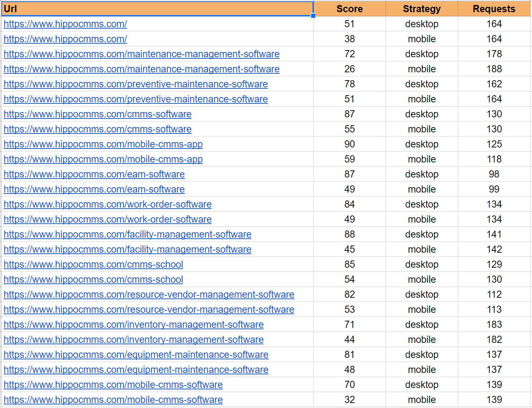Select the Requests cell showing 98

pos(494,174)
